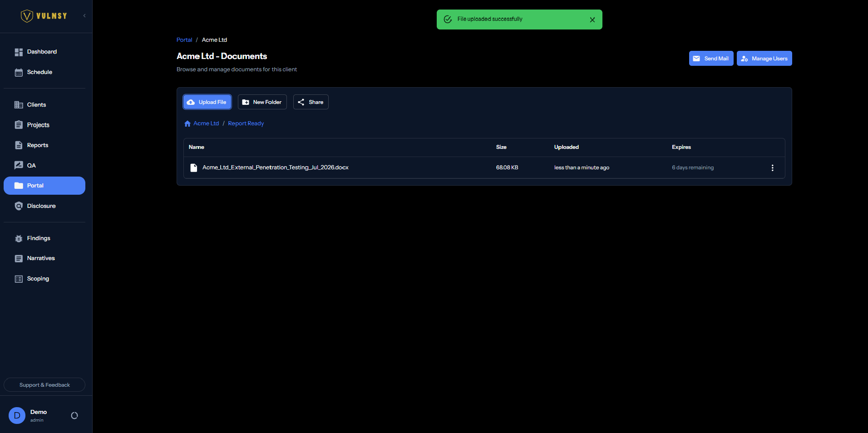Click the document icon for the docx file
This screenshot has width=868, height=433.
tap(193, 167)
